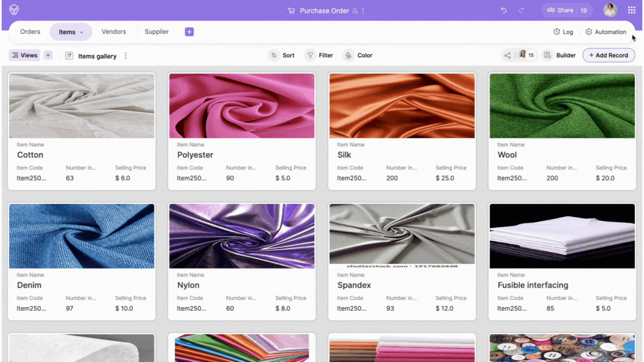This screenshot has width=644, height=362.
Task: Click the share view icon
Action: 508,55
